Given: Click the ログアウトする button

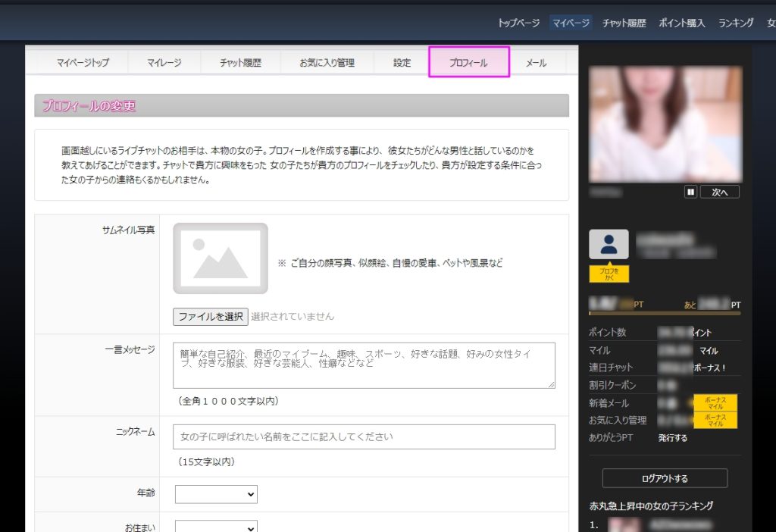Looking at the screenshot, I should click(665, 478).
